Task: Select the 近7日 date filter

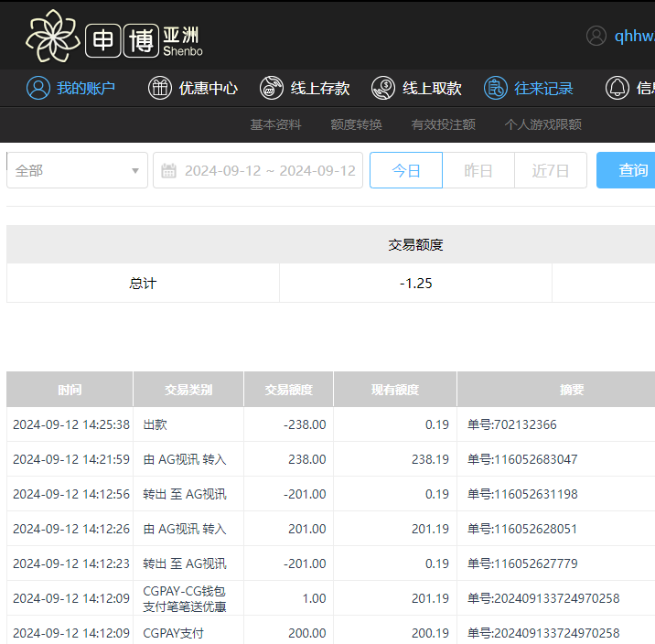Action: coord(551,170)
